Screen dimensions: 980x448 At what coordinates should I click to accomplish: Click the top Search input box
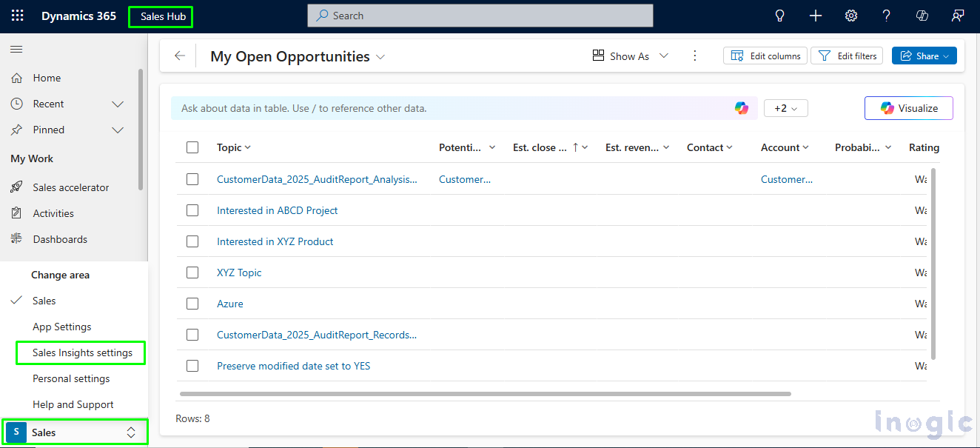(x=480, y=16)
